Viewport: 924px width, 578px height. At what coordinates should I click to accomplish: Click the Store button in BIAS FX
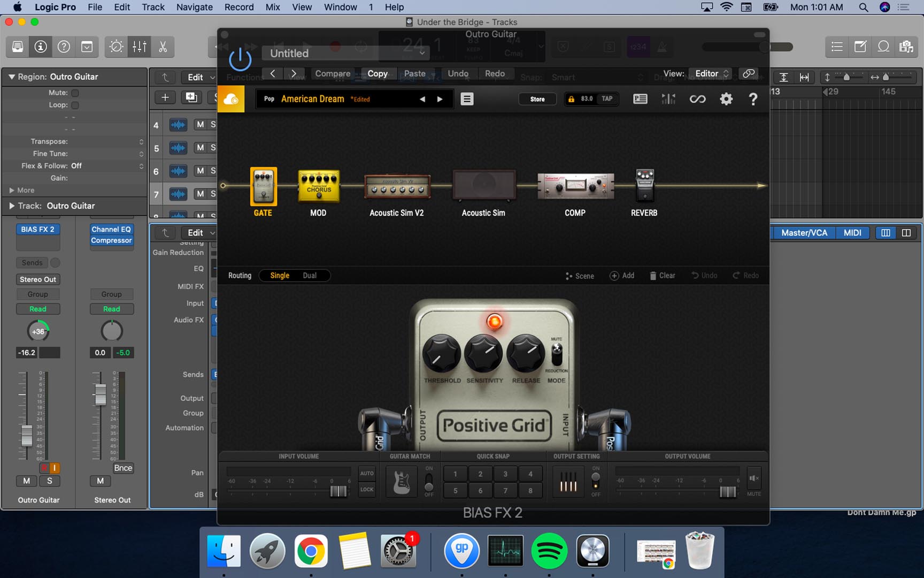[x=537, y=99]
